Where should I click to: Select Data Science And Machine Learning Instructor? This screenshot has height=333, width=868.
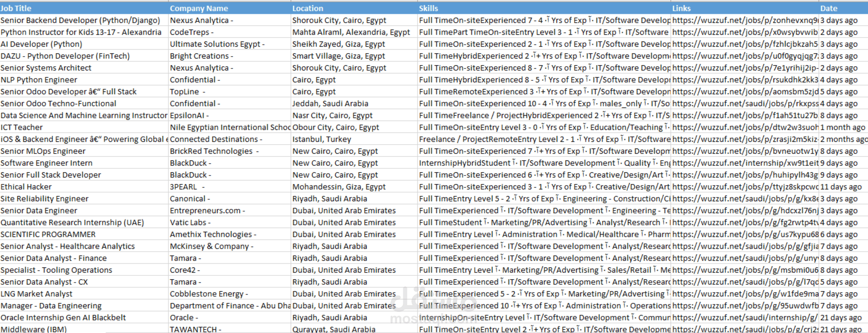tap(84, 115)
